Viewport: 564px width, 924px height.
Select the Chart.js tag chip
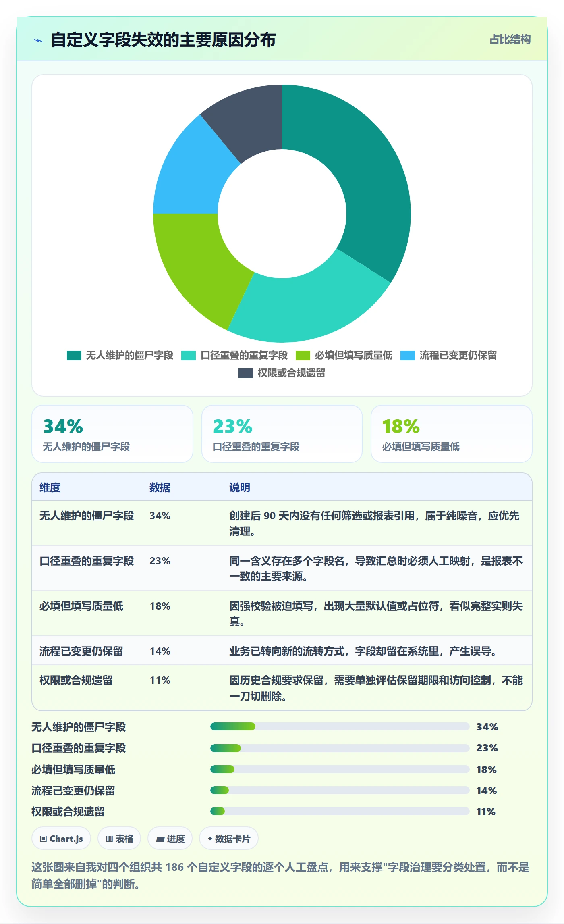point(61,839)
